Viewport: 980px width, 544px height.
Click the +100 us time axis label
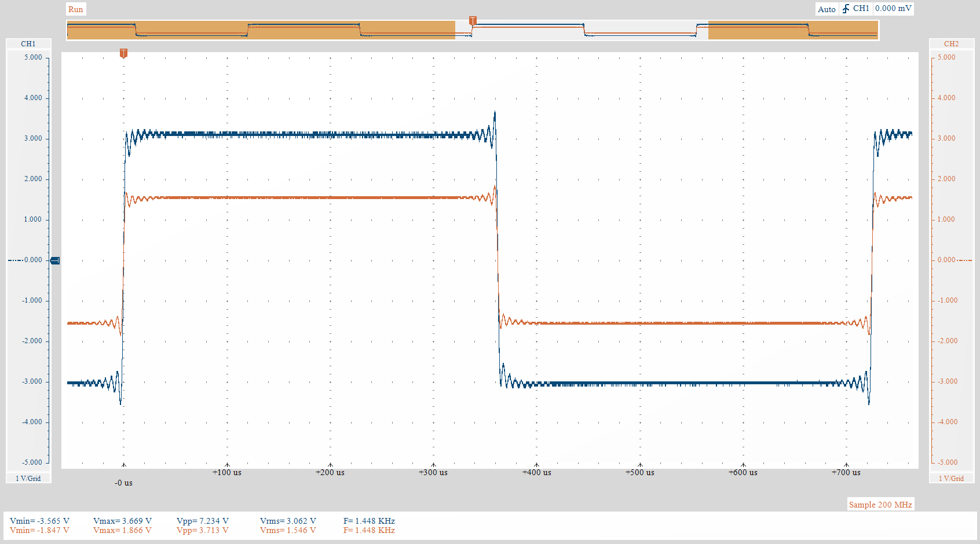click(227, 472)
